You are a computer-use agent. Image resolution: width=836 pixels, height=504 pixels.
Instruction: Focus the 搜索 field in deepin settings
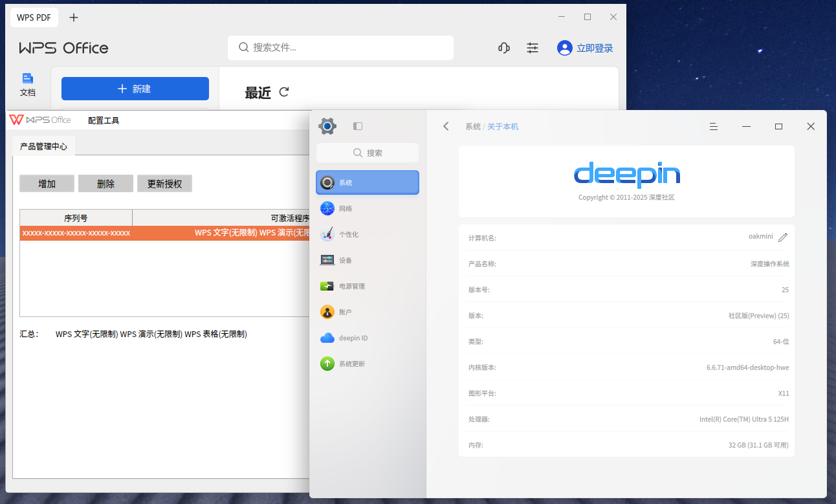coord(368,153)
